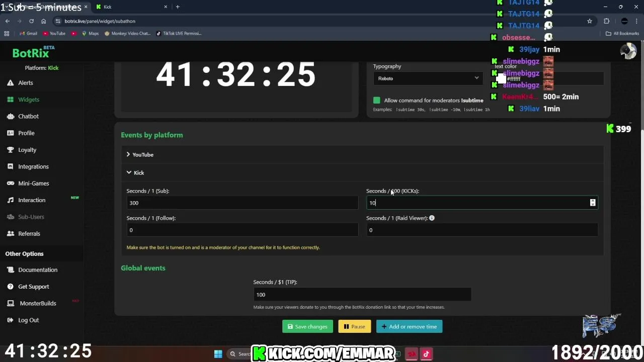Open the Alerts menu item
The image size is (644, 362).
pos(26,83)
